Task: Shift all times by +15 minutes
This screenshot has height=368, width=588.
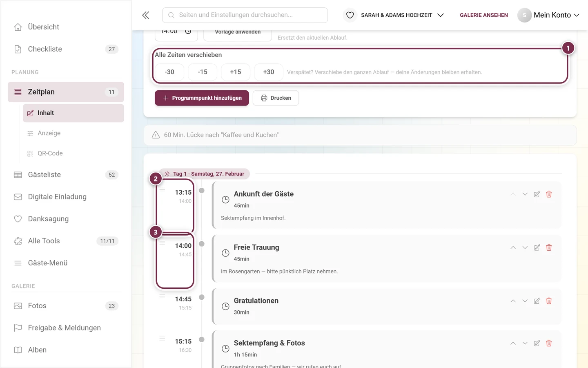Action: pos(236,72)
